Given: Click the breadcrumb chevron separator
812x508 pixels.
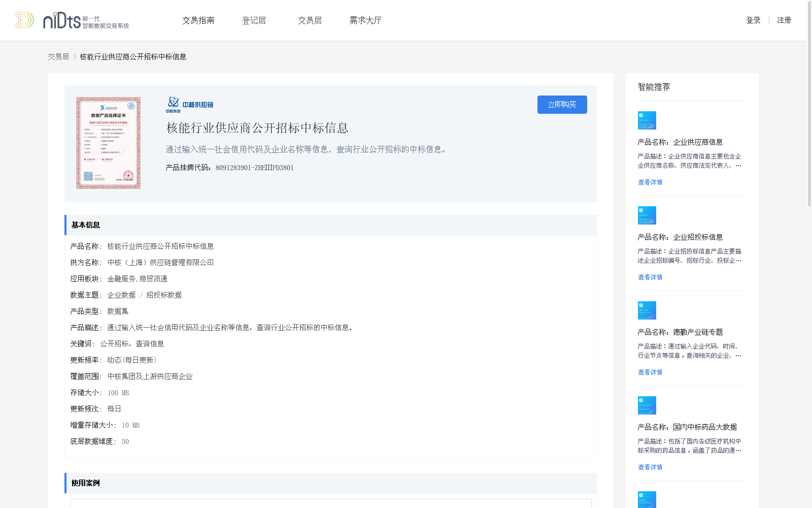Looking at the screenshot, I should click(x=75, y=57).
